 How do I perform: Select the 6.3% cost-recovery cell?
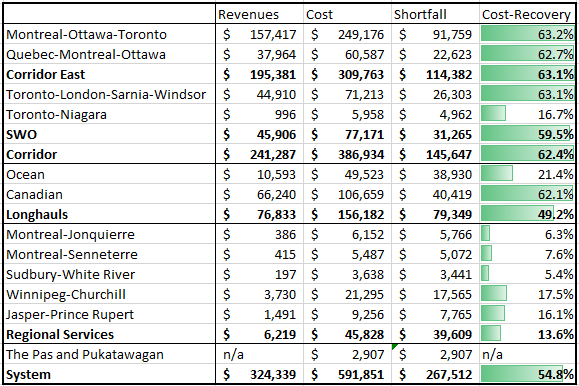[x=527, y=234]
